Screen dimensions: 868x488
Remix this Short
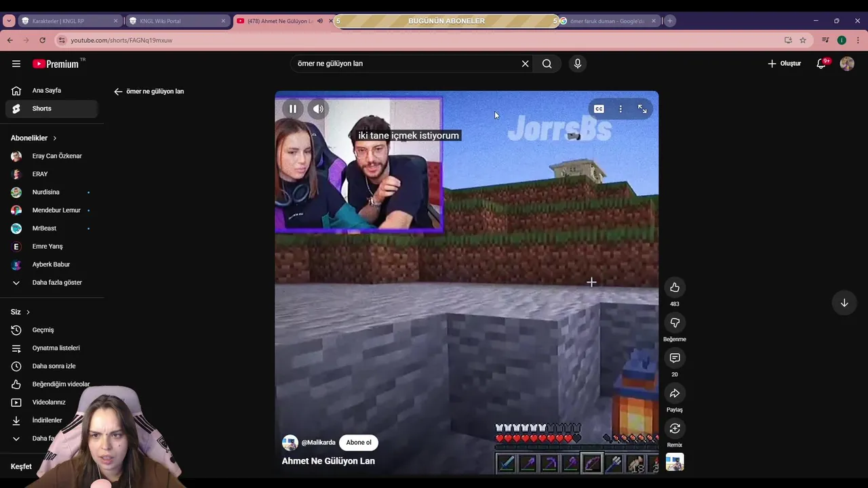[x=675, y=428]
